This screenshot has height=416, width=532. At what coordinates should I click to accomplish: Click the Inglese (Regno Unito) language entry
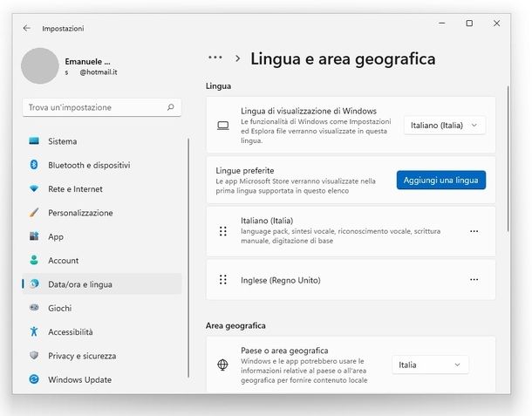click(351, 280)
